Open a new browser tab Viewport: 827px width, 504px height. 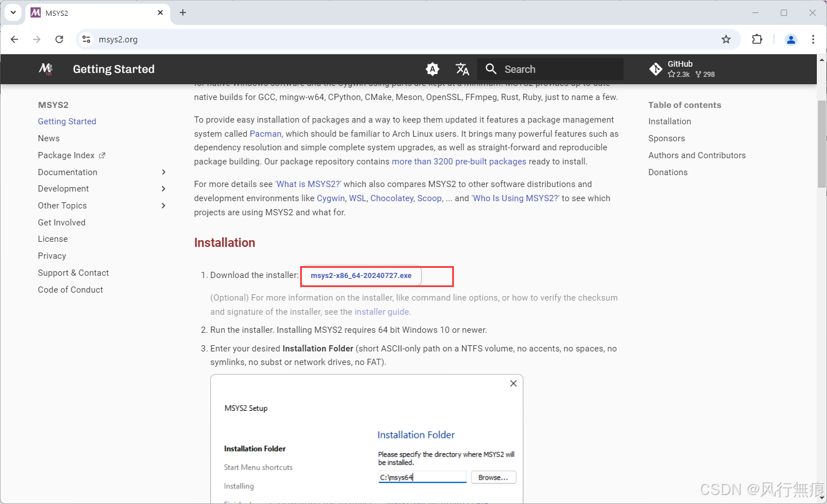(183, 12)
